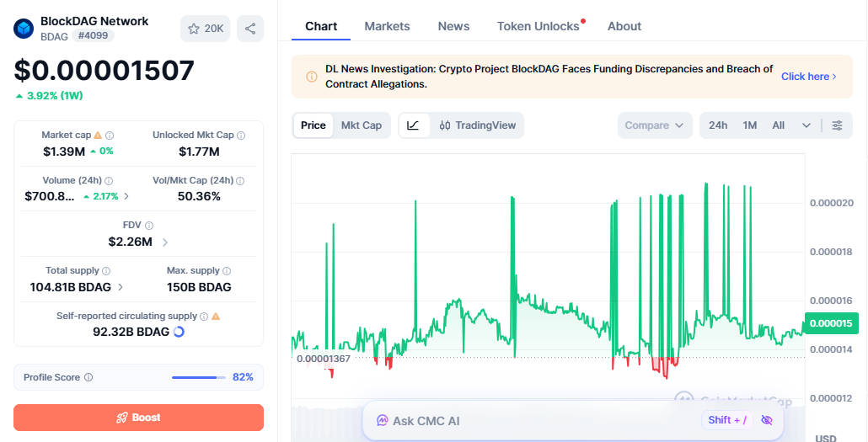Open the Markets tab

point(387,26)
